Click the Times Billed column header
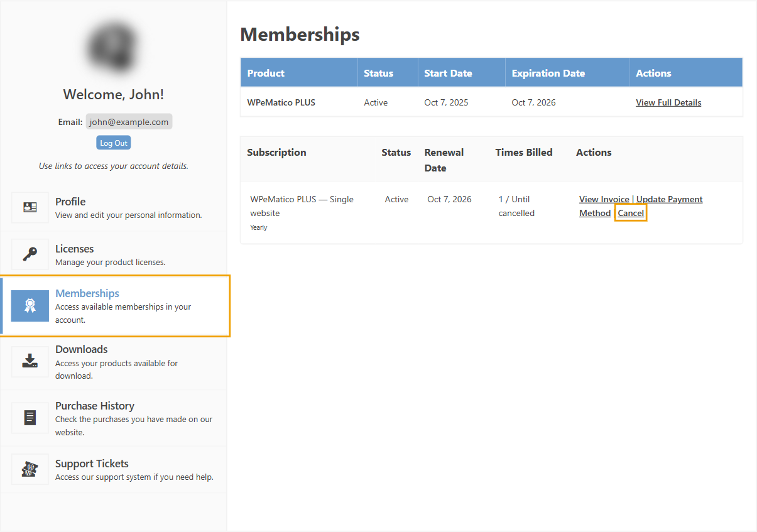Viewport: 757px width, 532px height. (524, 152)
